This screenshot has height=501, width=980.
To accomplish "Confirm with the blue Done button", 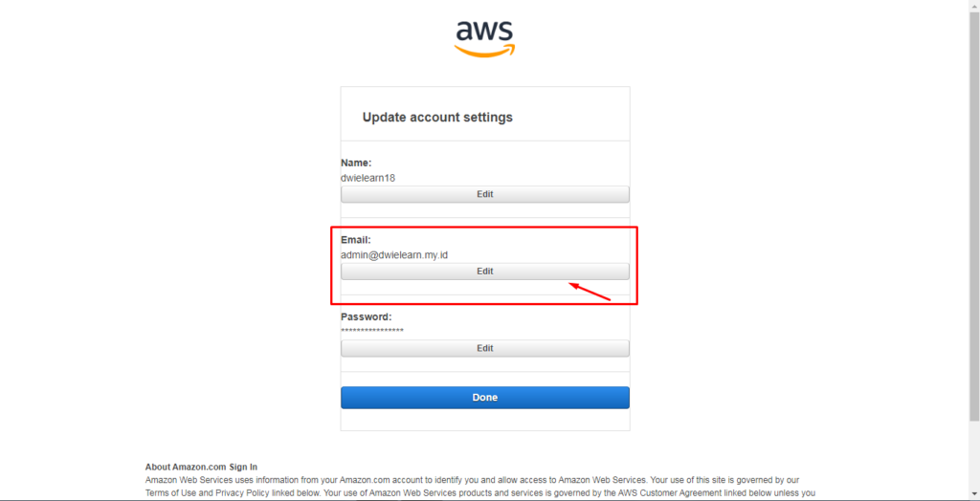I will [x=485, y=398].
